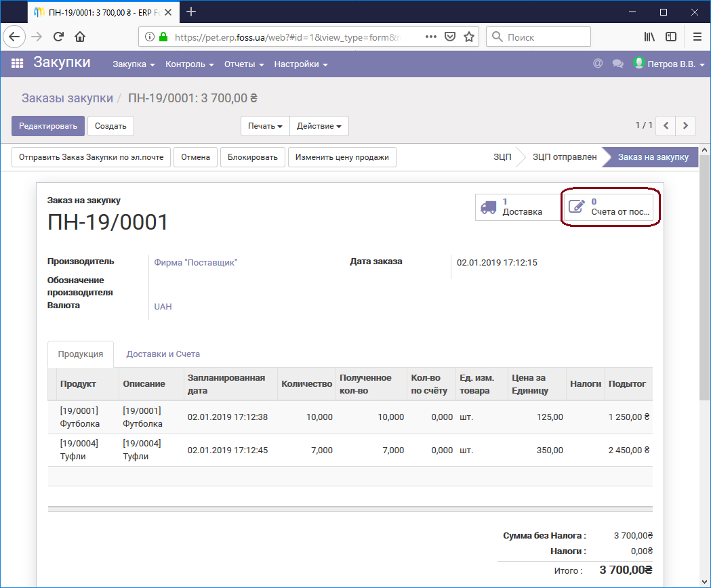The width and height of the screenshot is (711, 588).
Task: Go back with browser back arrow
Action: tap(14, 37)
